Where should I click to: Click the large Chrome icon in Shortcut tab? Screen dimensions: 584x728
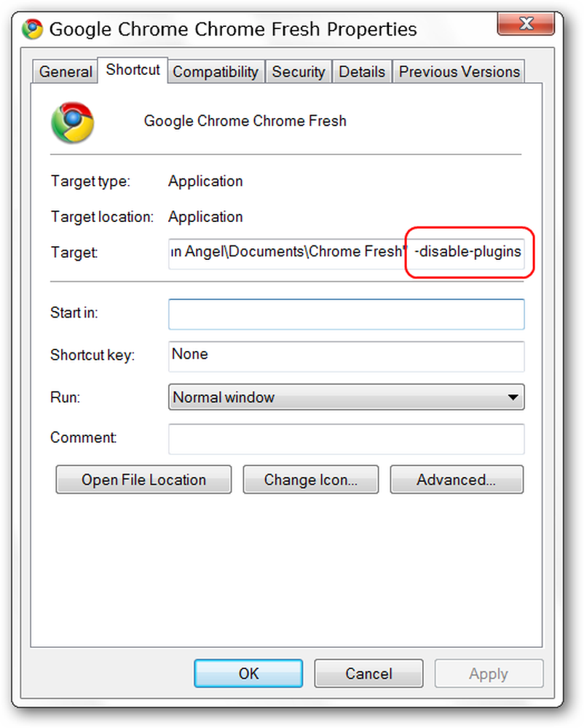click(72, 122)
